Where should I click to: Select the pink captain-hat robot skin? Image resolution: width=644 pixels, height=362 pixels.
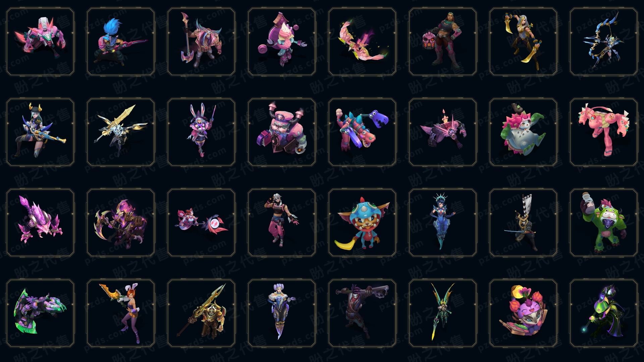[282, 132]
